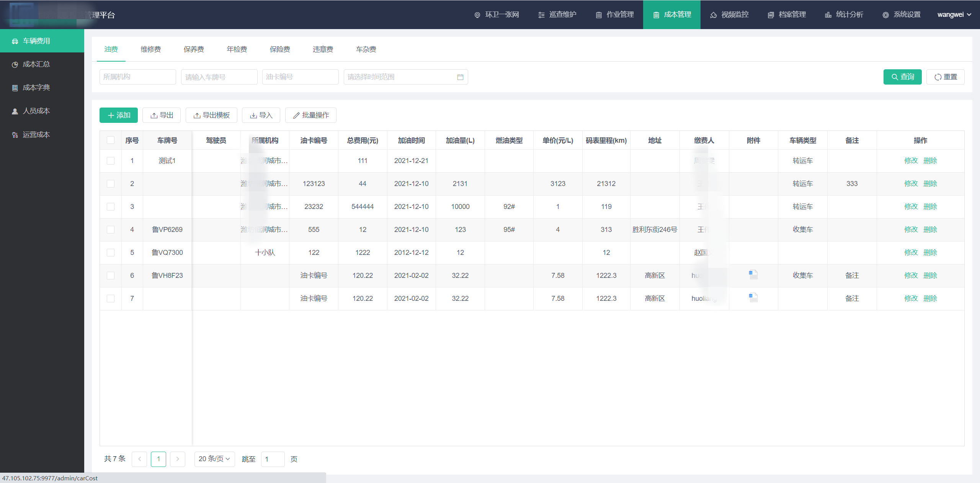
Task: Open attachment file icon in row 7
Action: click(x=753, y=297)
